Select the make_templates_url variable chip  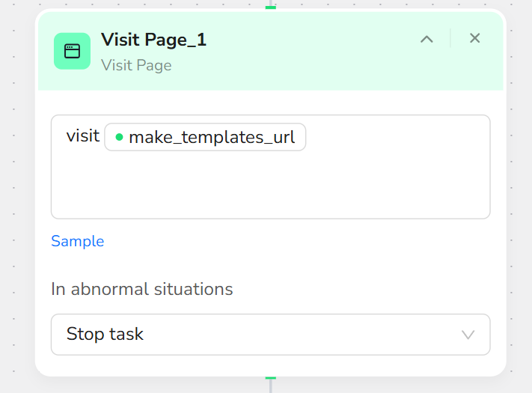click(x=205, y=137)
